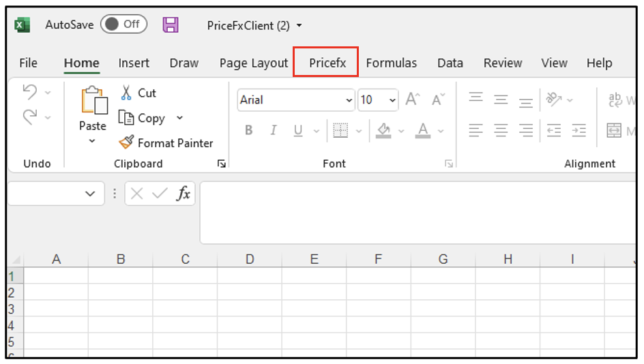Click the purple Save icon

click(171, 25)
